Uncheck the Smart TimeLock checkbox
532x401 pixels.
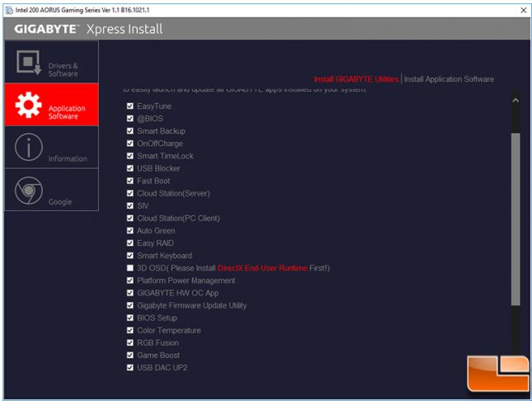click(x=130, y=156)
